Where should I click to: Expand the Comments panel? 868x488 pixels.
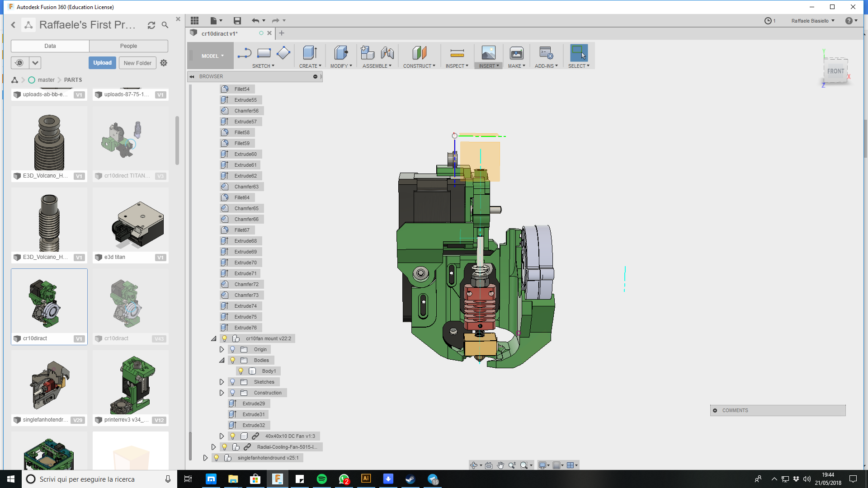[x=715, y=410]
